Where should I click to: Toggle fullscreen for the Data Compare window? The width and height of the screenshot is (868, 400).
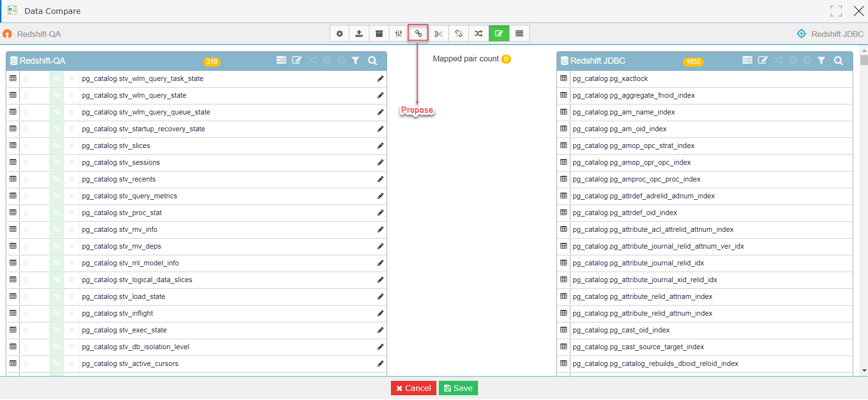click(836, 11)
